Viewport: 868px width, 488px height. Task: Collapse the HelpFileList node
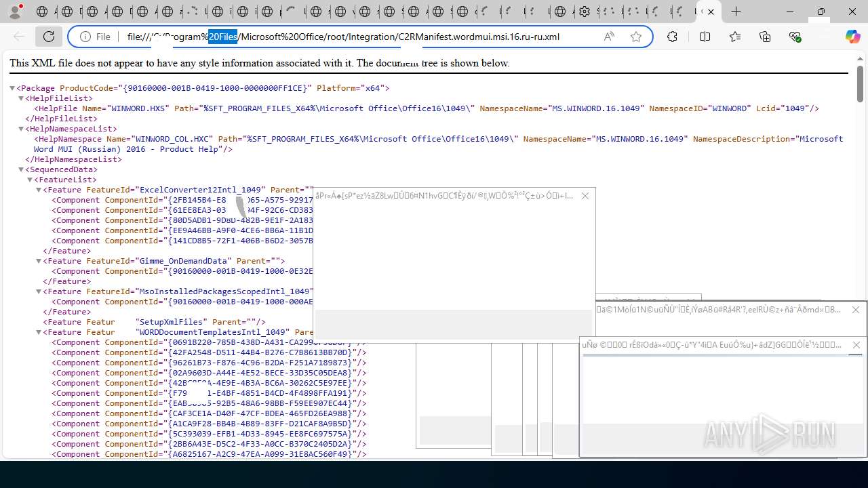[x=21, y=98]
